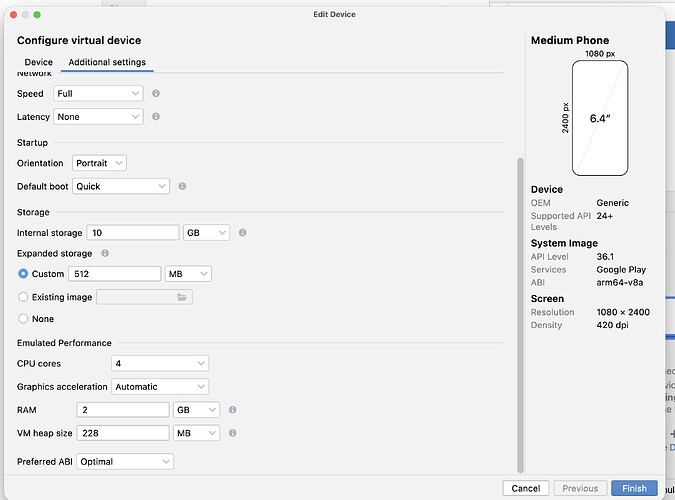Show the Expanded storage help icon
This screenshot has height=500, width=675.
point(105,253)
